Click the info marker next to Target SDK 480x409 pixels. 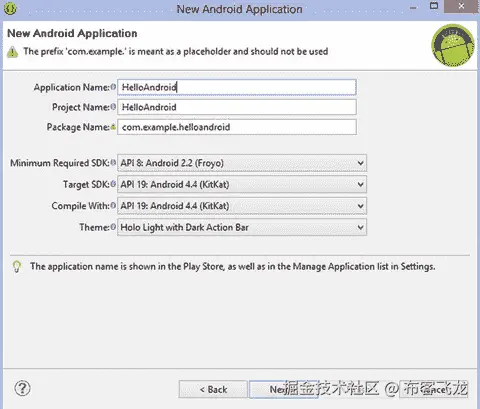coord(113,184)
